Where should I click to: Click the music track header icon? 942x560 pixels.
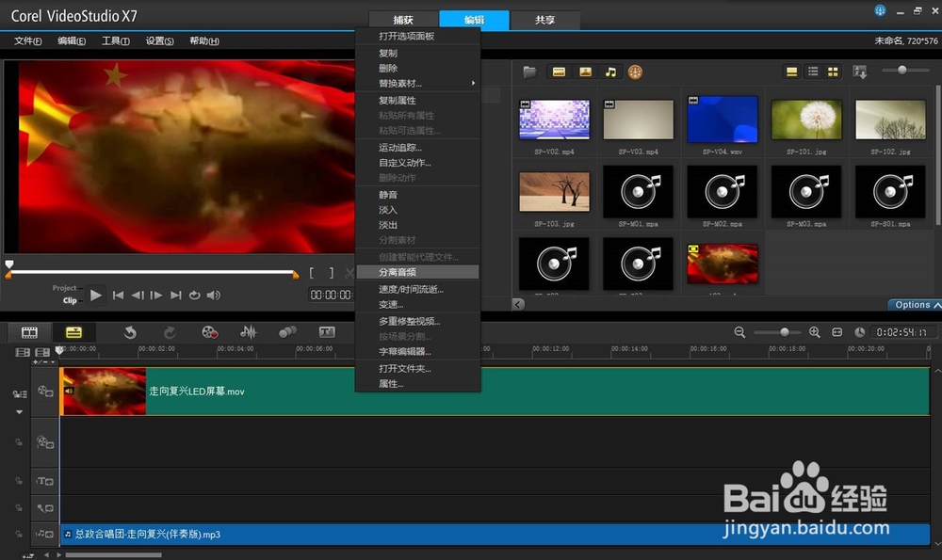click(x=45, y=534)
